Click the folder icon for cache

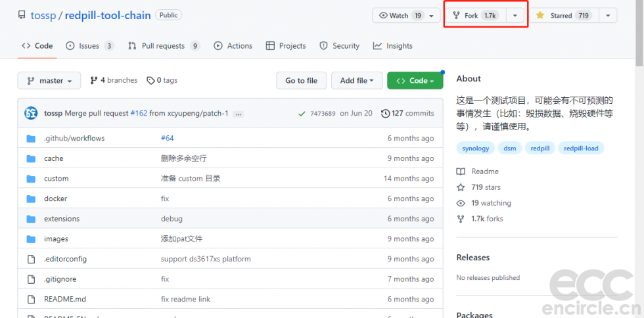tap(31, 158)
